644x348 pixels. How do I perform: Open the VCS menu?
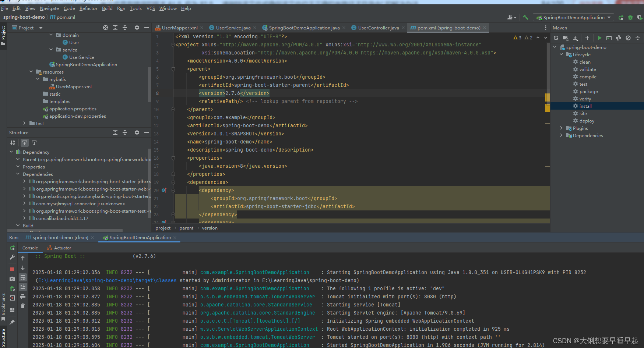coord(151,8)
